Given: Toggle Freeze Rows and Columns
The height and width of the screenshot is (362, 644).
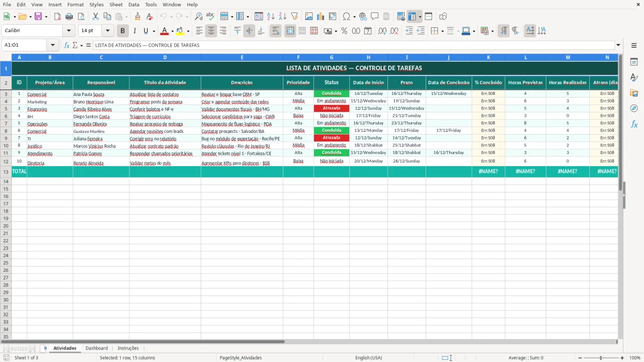Looking at the screenshot, I should point(412,17).
